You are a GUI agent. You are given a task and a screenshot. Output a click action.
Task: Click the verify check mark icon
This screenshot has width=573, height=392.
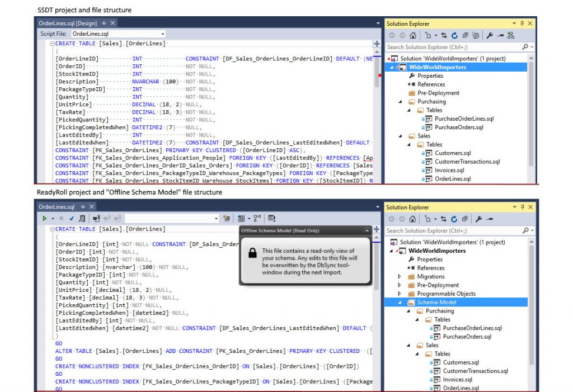(72, 218)
